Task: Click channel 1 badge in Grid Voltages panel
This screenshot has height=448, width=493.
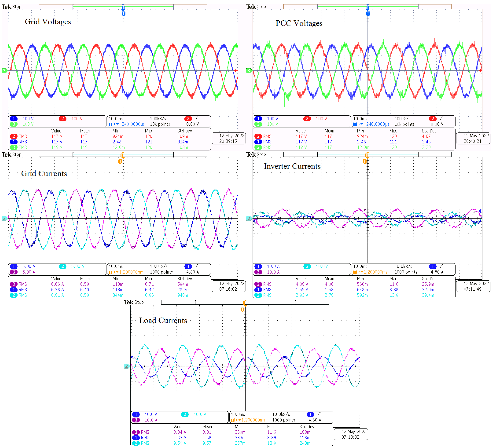Action: [14, 118]
